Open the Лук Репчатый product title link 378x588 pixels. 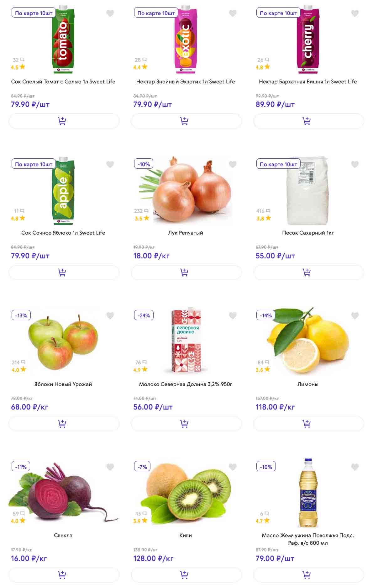(x=186, y=233)
